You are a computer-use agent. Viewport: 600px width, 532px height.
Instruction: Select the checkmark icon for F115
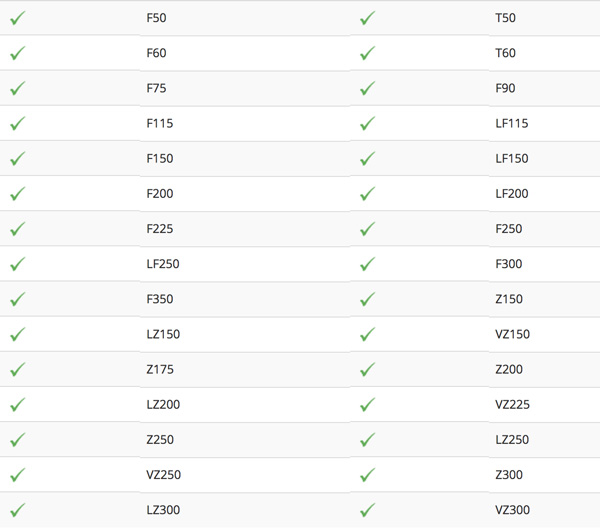18,124
